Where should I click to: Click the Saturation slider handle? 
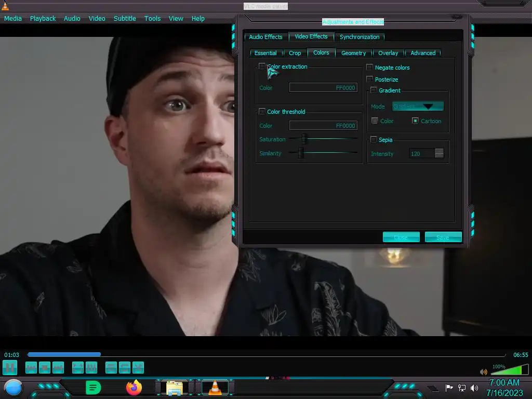pos(304,139)
